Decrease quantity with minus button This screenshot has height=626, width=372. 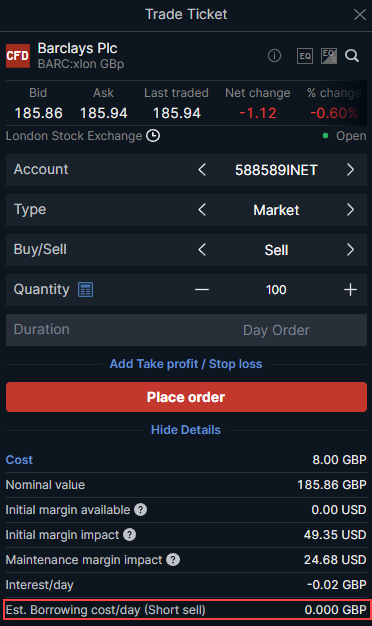point(202,289)
